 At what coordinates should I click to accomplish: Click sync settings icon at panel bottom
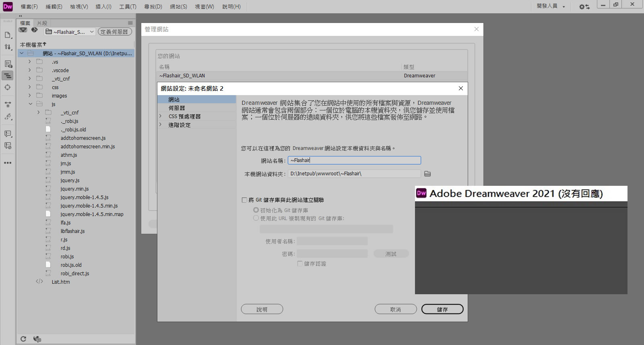tap(37, 339)
